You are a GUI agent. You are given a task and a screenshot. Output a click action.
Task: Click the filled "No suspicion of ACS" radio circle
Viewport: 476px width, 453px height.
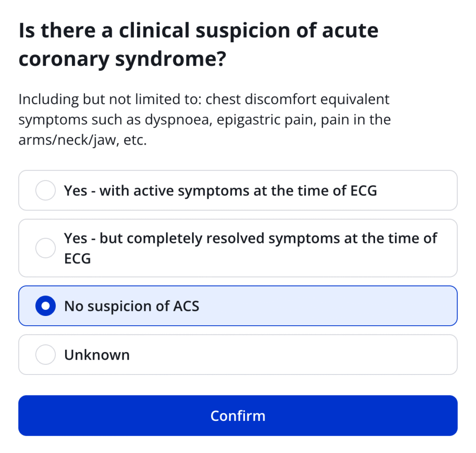[46, 306]
